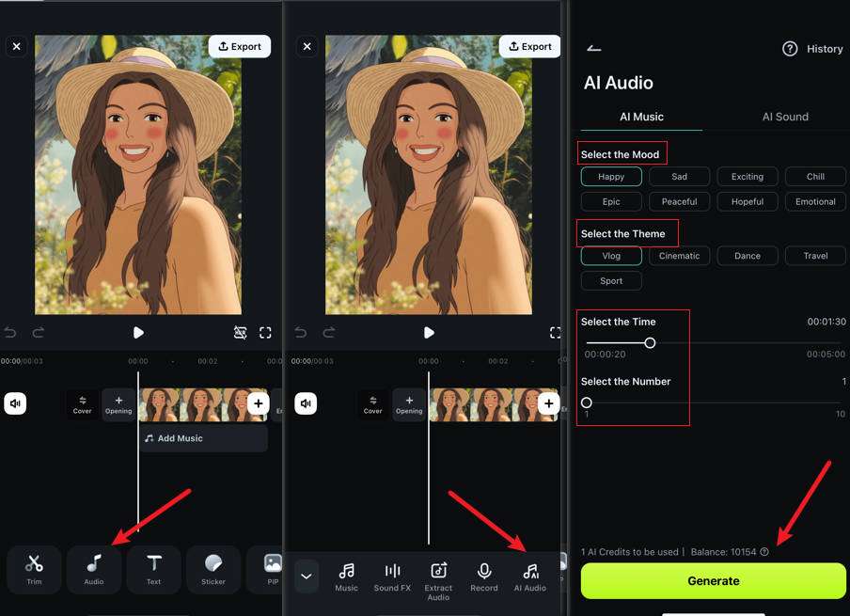Choose the Cinematic theme
This screenshot has height=616, width=850.
tap(679, 256)
